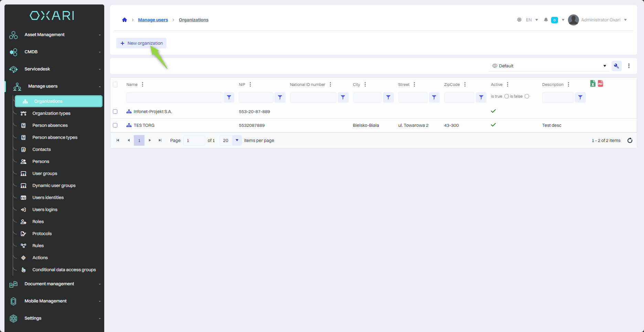
Task: Export table to PDF icon
Action: (x=600, y=84)
